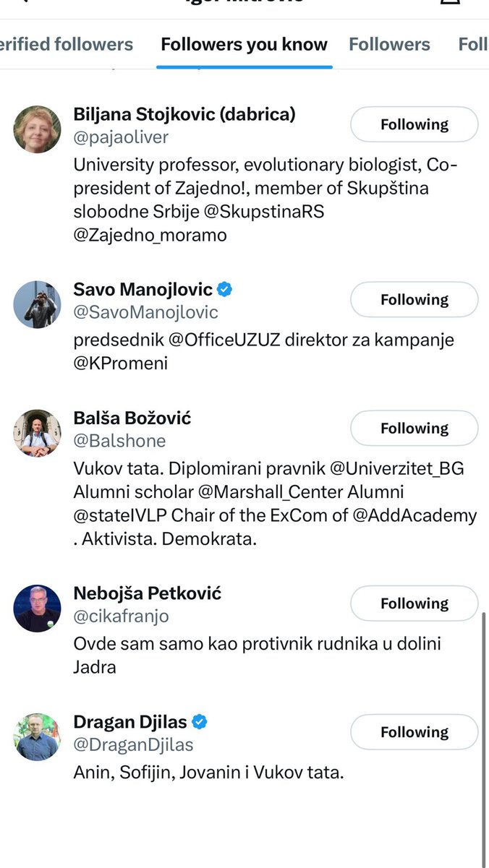Click the vertical scrollbar on right edge
The height and width of the screenshot is (868, 489).
(483, 723)
